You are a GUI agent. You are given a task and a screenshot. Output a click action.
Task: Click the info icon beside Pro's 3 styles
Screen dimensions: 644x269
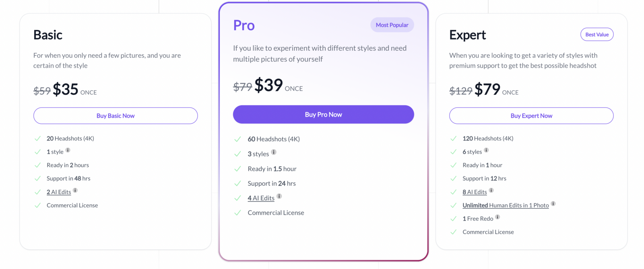274,152
